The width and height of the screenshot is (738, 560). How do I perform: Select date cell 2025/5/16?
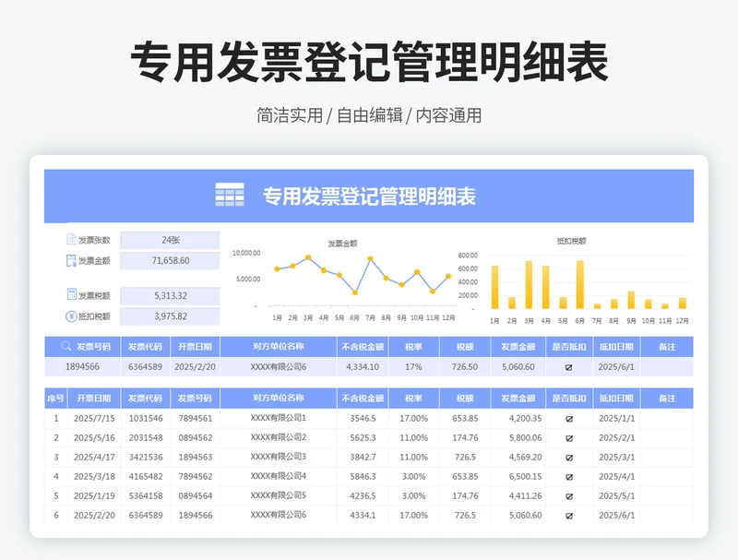(x=94, y=437)
